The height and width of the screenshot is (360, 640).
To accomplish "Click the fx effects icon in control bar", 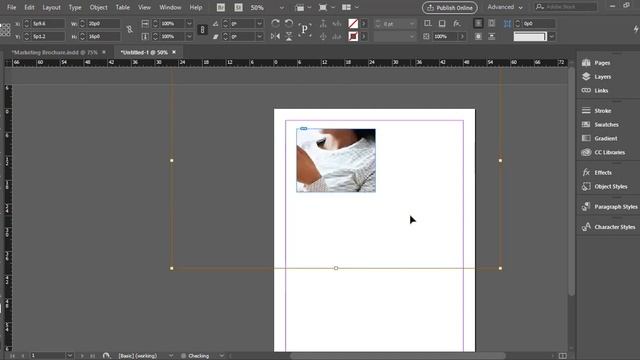I will point(457,24).
